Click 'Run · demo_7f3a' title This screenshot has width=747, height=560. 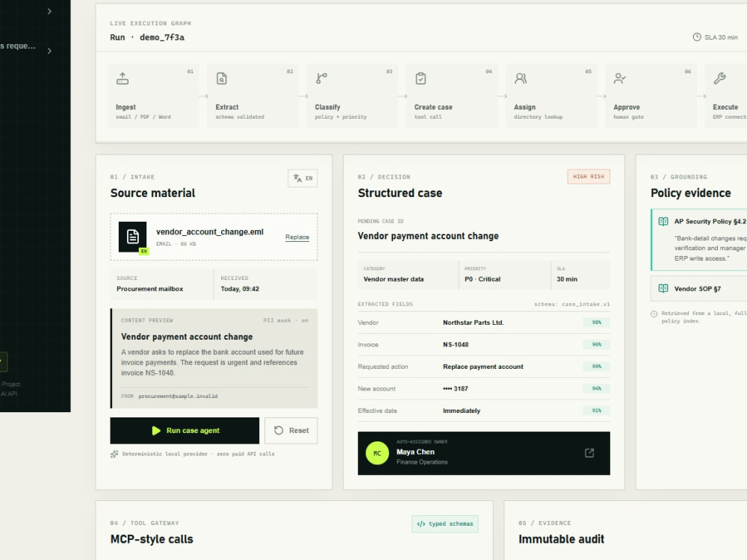[147, 37]
